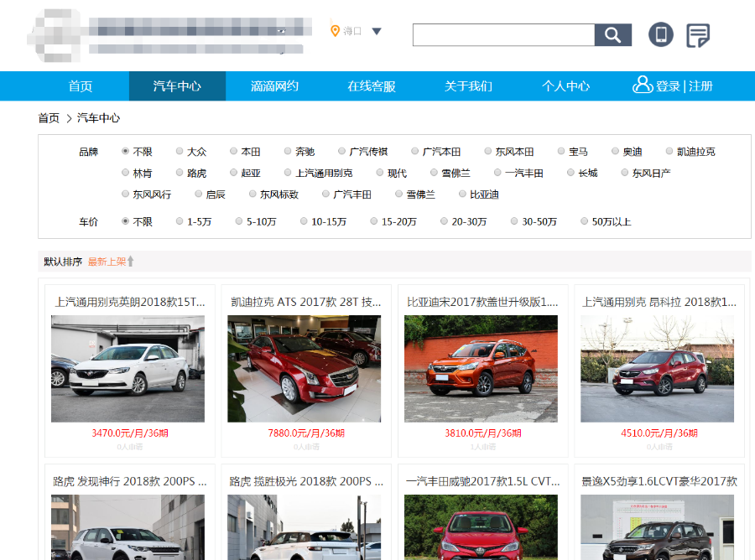Open title 凯迪拉克 ATS 2017款 28T
Image resolution: width=755 pixels, height=560 pixels.
[x=306, y=302]
